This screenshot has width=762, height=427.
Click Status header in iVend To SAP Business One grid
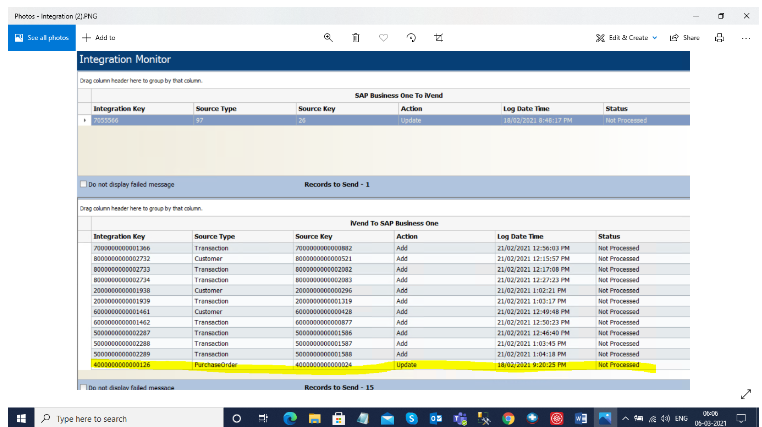coord(643,237)
